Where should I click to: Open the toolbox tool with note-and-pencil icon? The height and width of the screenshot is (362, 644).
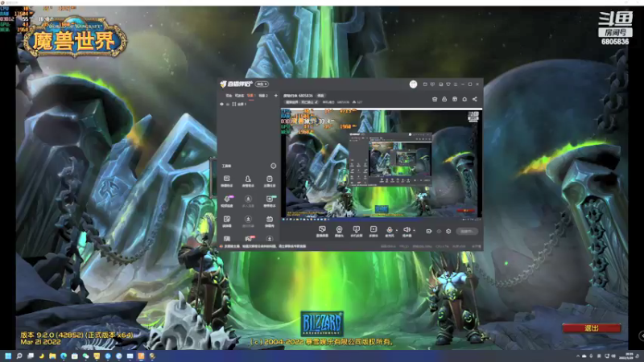coord(227,220)
